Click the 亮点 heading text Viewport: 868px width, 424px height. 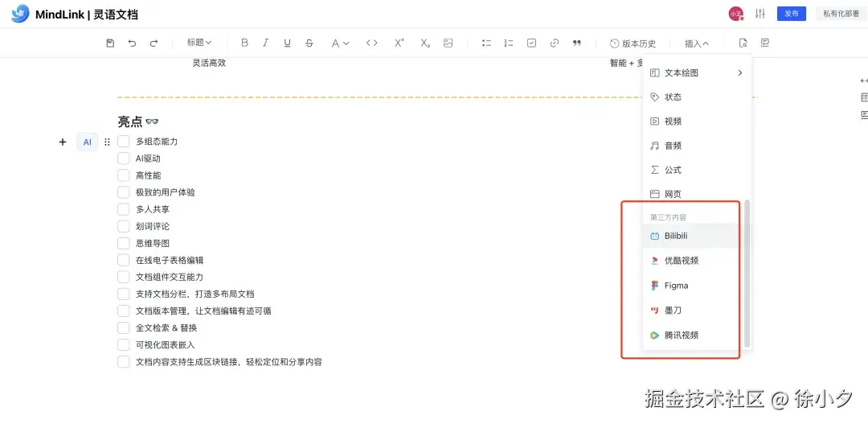tap(130, 121)
